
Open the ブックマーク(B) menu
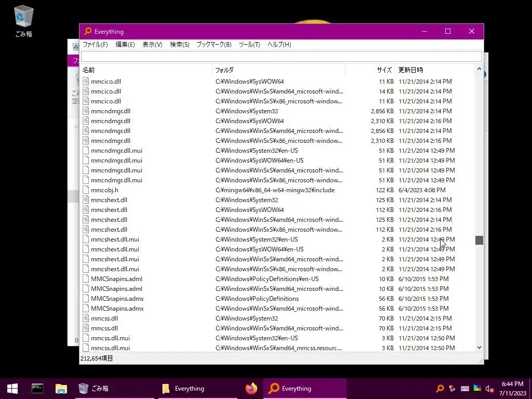click(214, 45)
